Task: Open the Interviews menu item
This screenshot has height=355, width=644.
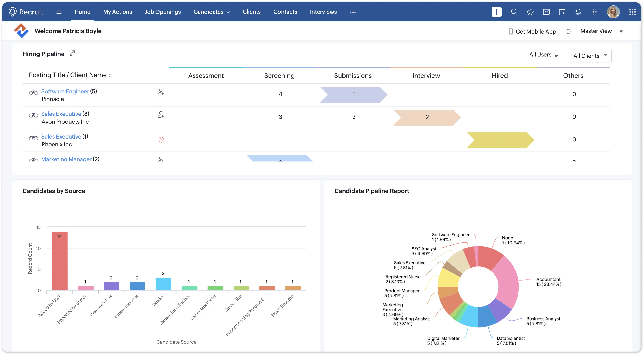Action: click(x=323, y=12)
